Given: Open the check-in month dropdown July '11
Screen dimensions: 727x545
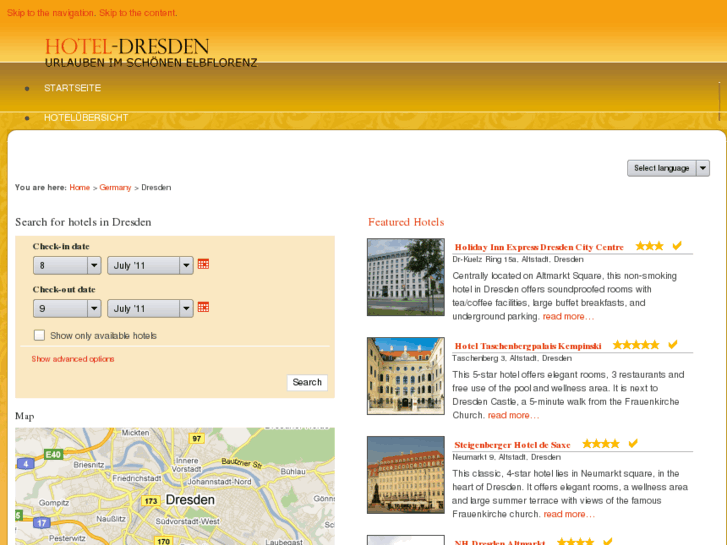Looking at the screenshot, I should [150, 266].
